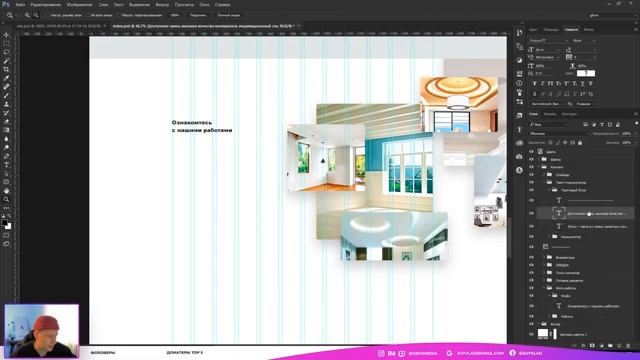Select the Eyedropper tool
The image size is (640, 360).
pyautogui.click(x=6, y=78)
